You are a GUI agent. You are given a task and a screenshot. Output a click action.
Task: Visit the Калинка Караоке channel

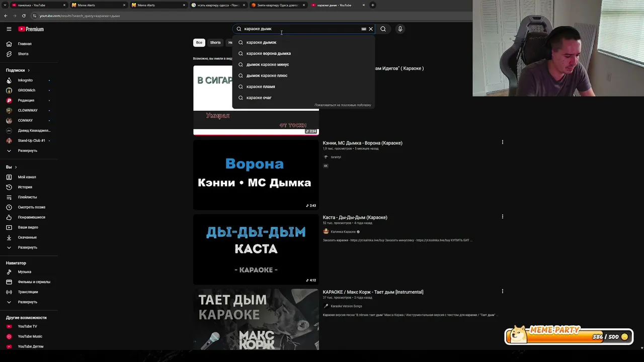pyautogui.click(x=343, y=232)
